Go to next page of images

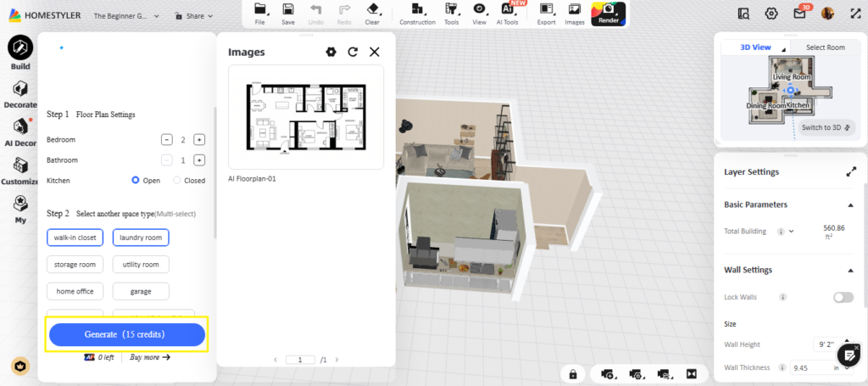tap(337, 360)
